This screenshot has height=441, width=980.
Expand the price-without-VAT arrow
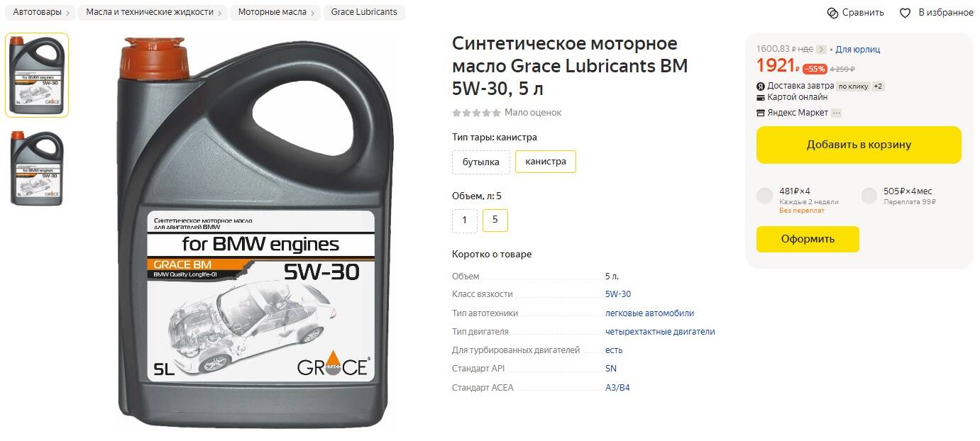[822, 50]
